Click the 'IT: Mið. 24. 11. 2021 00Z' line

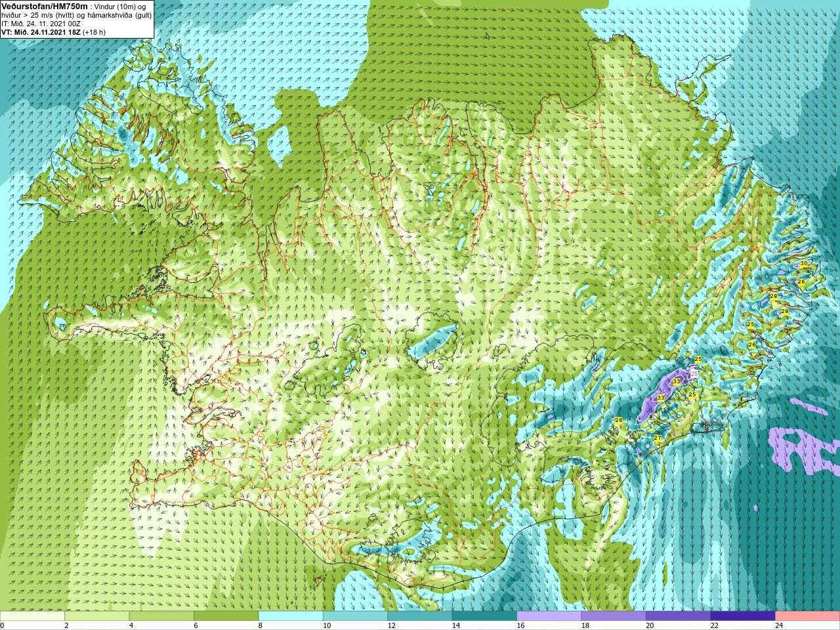41,24
